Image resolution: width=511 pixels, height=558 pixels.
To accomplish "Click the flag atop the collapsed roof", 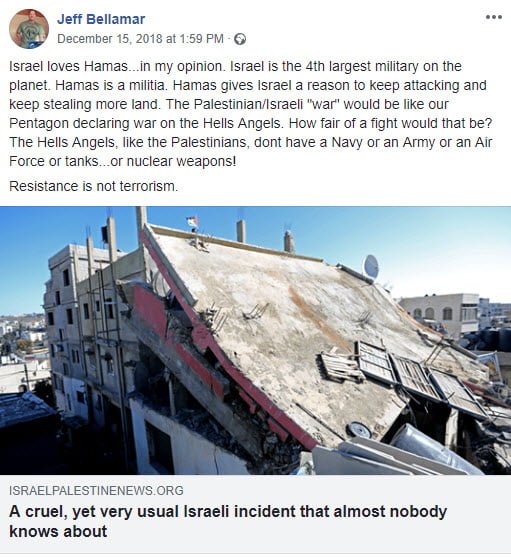I will click(x=192, y=221).
